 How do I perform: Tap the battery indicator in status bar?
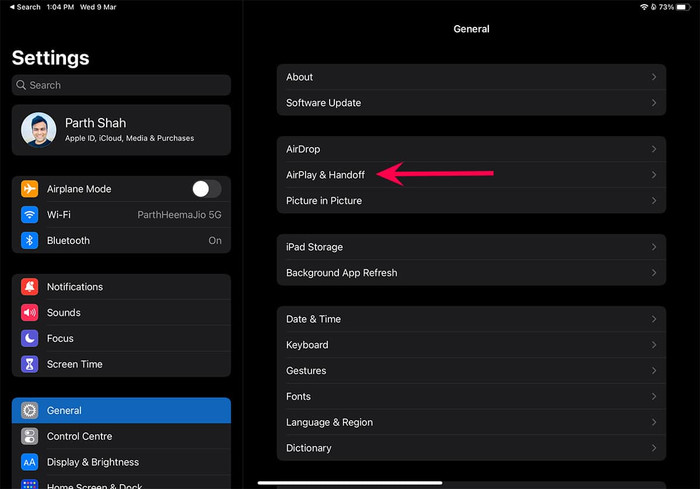tap(683, 7)
